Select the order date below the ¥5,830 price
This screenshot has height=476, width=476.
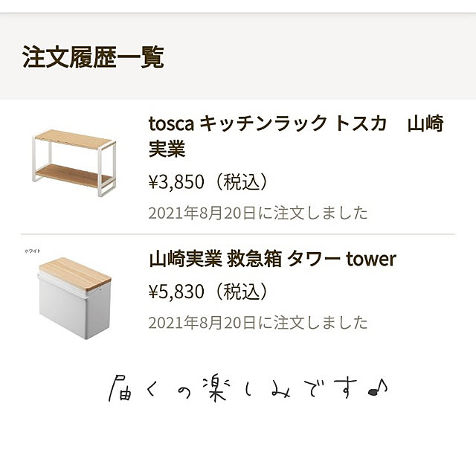click(258, 322)
